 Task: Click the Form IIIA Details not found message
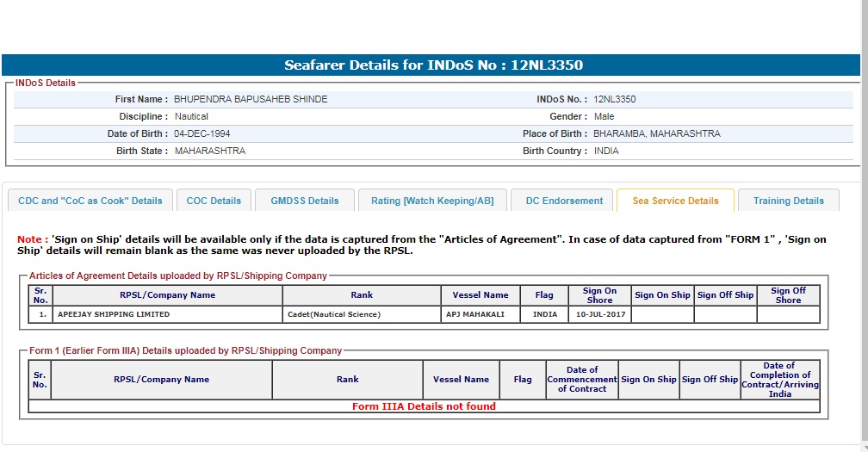click(424, 406)
